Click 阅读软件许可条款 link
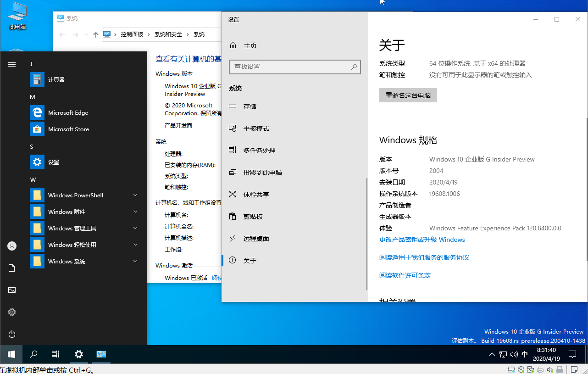The height and width of the screenshot is (374, 588). click(405, 276)
